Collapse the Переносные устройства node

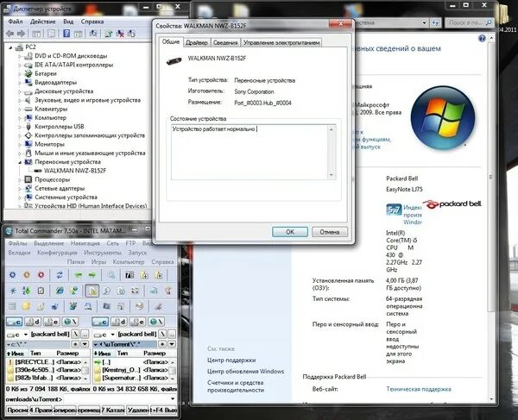tap(20, 162)
